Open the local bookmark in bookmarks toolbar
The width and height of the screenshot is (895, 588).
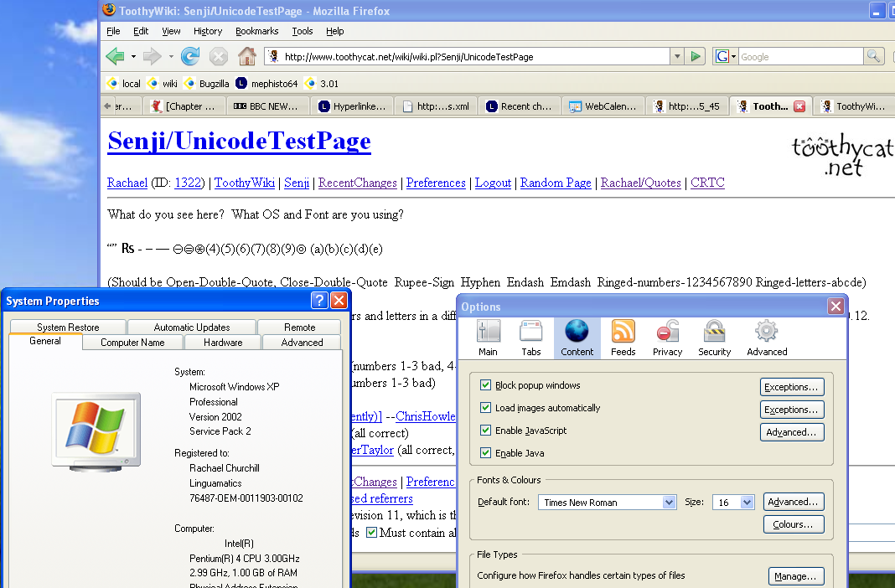pyautogui.click(x=124, y=83)
